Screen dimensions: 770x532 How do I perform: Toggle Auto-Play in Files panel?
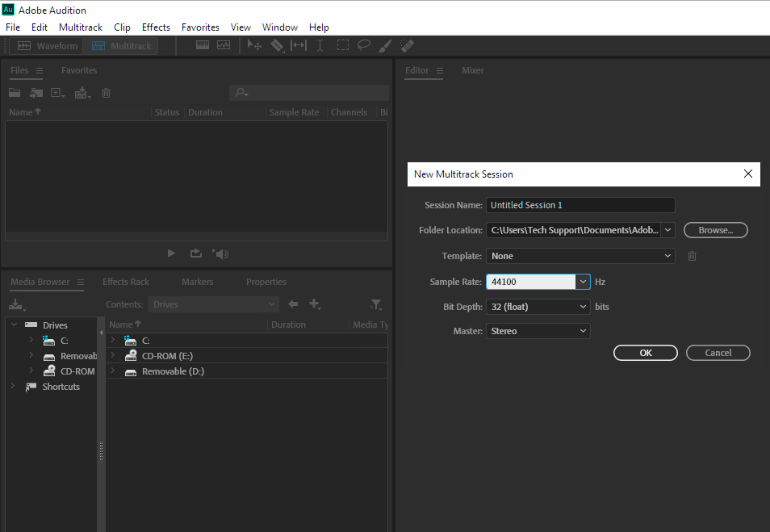tap(220, 253)
